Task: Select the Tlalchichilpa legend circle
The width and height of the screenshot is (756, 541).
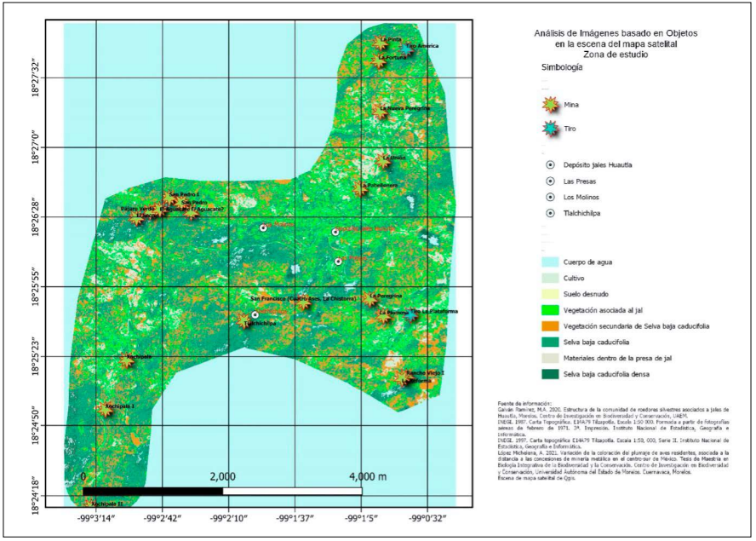Action: coord(551,213)
